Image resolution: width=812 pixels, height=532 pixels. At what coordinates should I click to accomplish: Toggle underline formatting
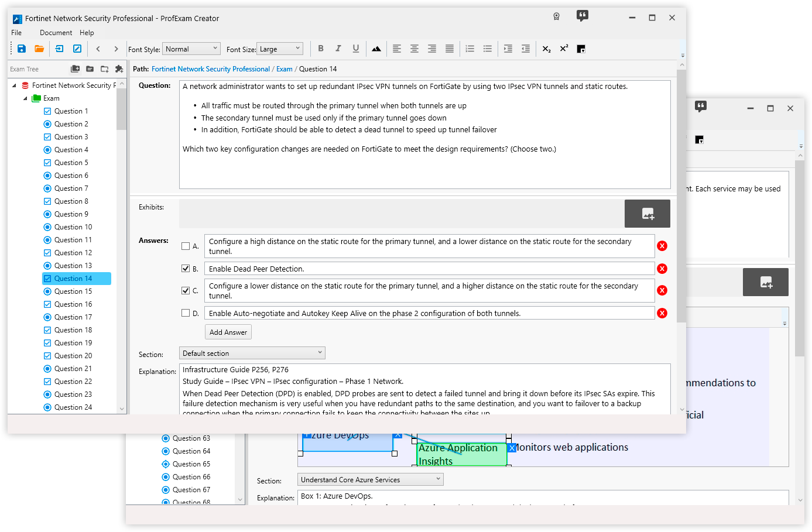tap(356, 49)
